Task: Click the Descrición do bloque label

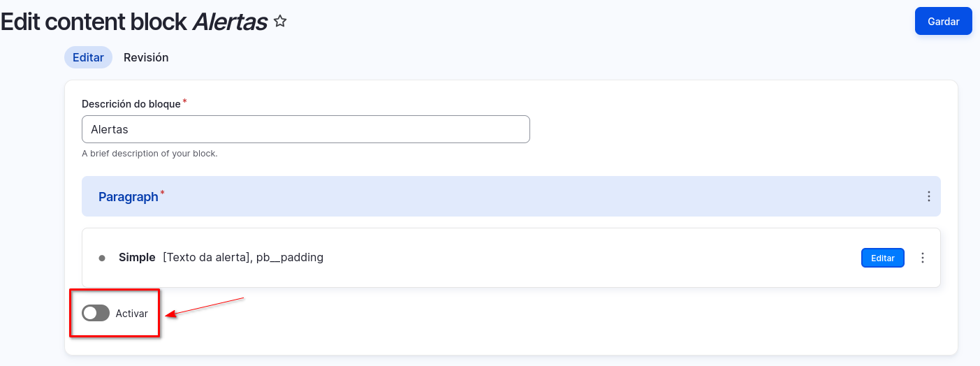Action: (x=131, y=104)
